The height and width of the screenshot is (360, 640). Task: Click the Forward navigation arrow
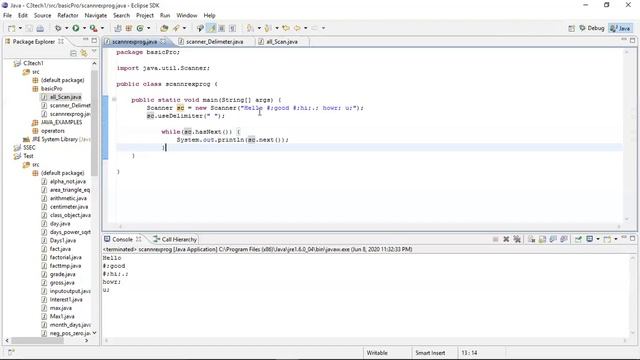315,28
